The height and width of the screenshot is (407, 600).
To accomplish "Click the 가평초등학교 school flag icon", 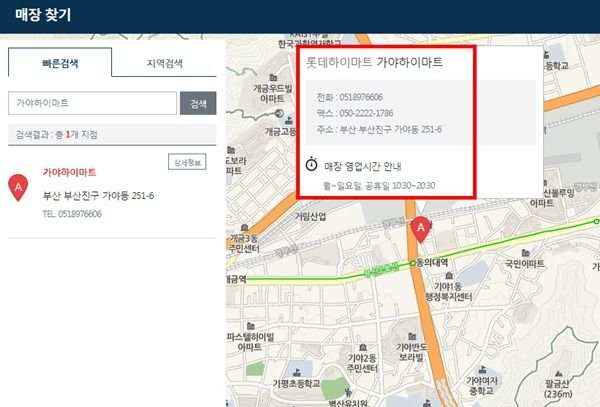I will (x=297, y=372).
